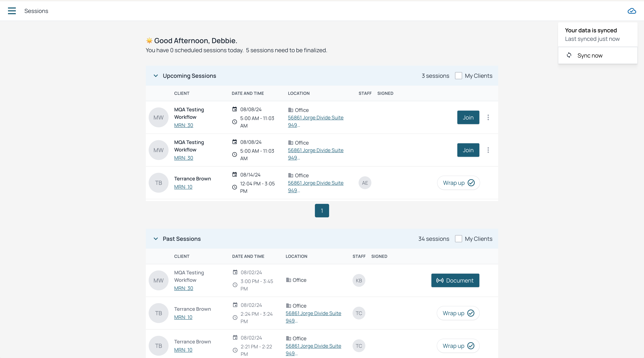This screenshot has height=358, width=644.
Task: Click the Sync now refresh icon
Action: click(569, 55)
